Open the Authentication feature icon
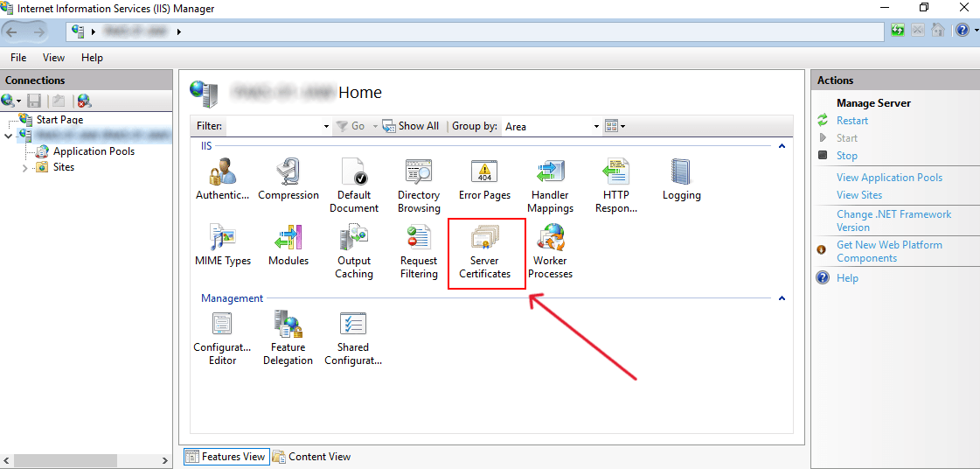 point(223,179)
